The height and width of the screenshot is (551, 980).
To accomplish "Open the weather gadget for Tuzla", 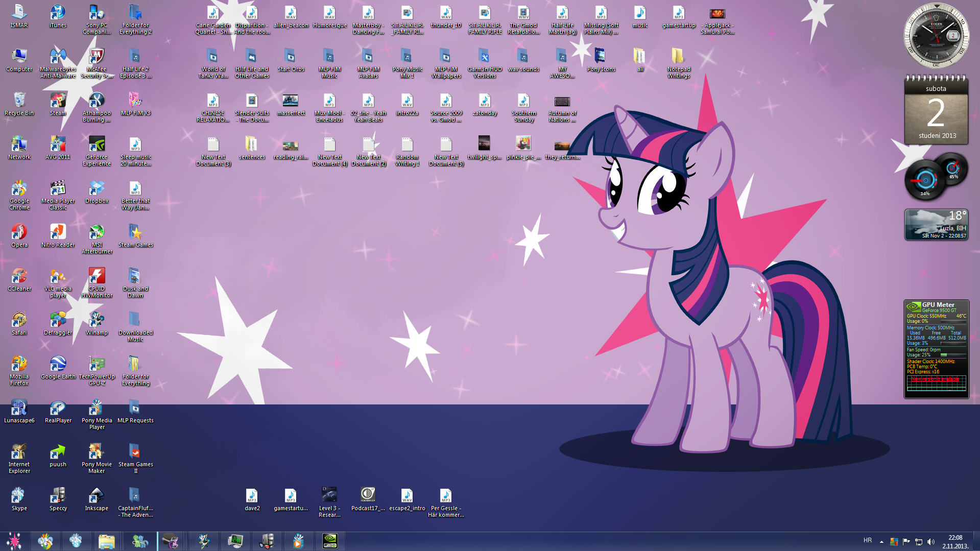I will click(x=936, y=224).
